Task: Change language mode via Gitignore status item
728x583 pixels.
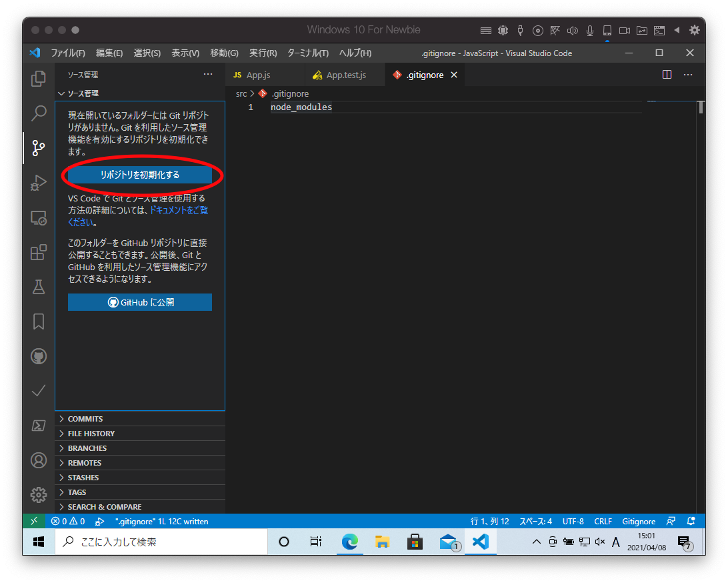Action: point(639,521)
